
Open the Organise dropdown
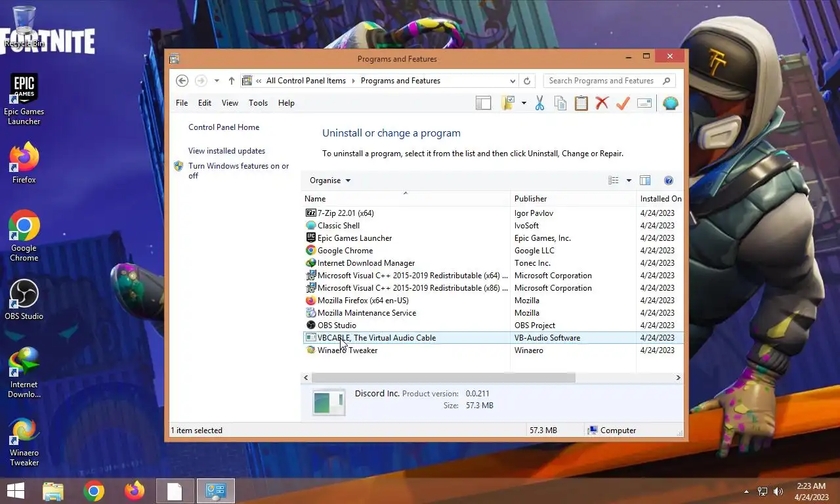330,180
